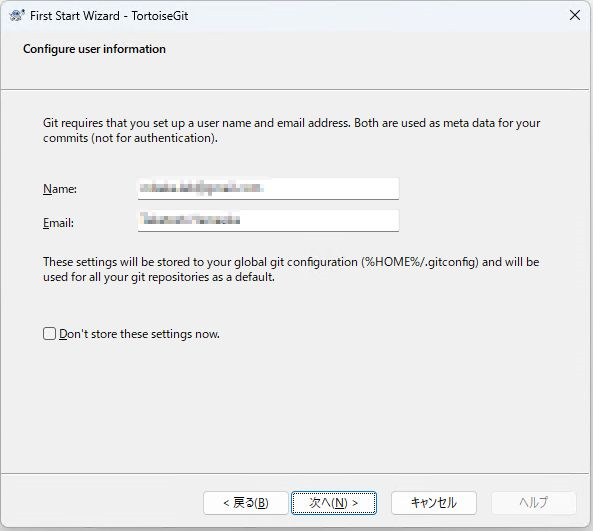Click the "These settings will be stored" text

point(291,269)
